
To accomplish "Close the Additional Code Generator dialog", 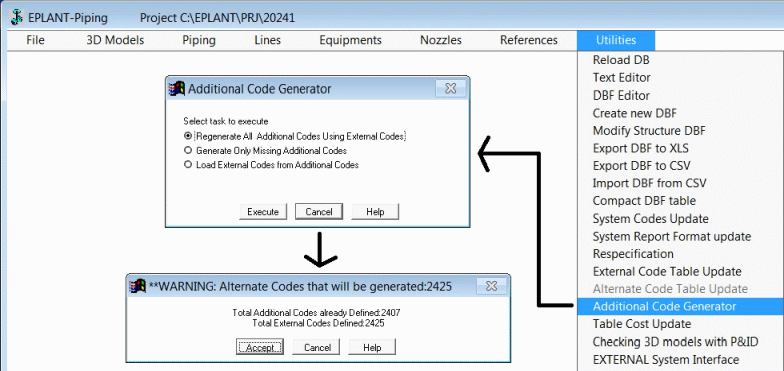I will pyautogui.click(x=450, y=88).
